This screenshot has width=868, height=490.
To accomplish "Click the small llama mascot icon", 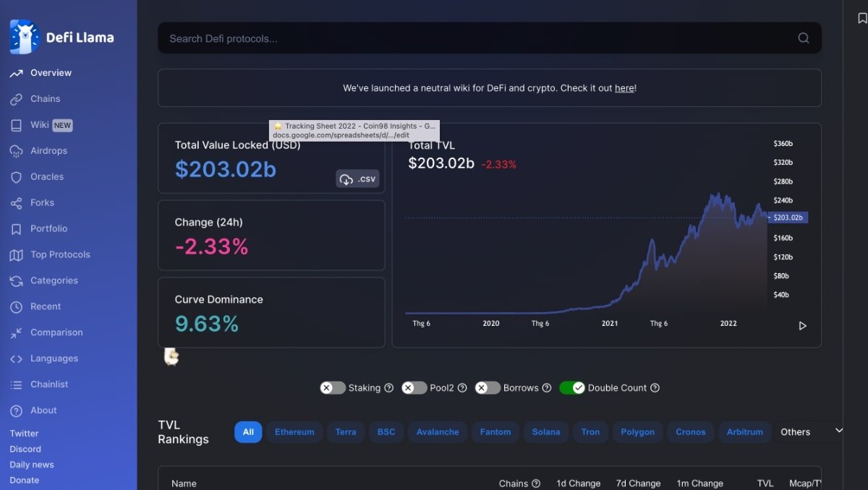I will (171, 356).
